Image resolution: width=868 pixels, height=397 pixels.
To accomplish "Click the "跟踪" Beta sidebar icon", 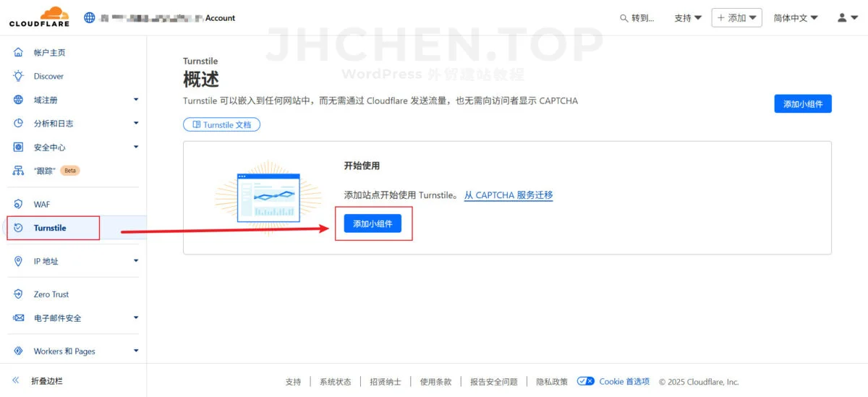I will click(19, 171).
